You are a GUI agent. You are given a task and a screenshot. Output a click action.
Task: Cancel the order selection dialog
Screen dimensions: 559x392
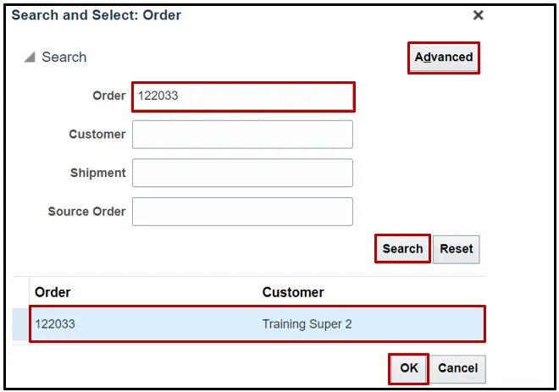click(457, 368)
